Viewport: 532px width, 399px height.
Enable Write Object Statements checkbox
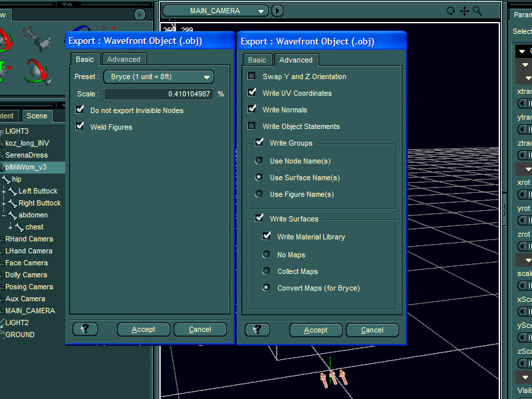pos(251,126)
